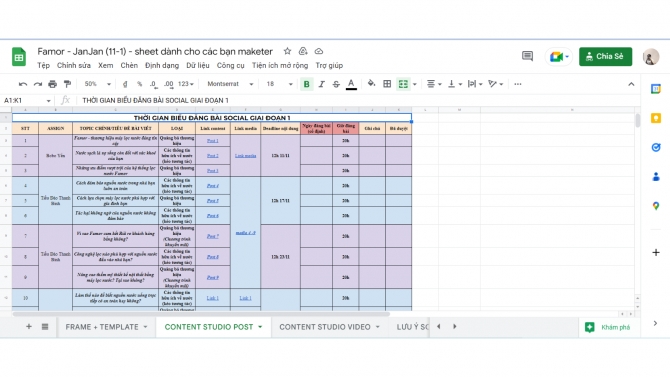Format as currency
670x377 pixels.
point(125,84)
